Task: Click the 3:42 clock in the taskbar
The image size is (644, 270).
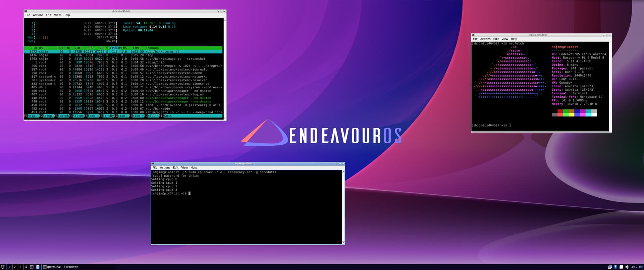Action: coord(634,267)
